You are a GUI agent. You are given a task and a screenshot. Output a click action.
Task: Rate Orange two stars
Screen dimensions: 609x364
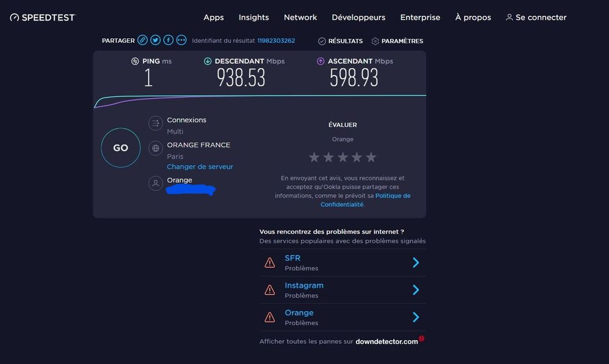click(329, 157)
